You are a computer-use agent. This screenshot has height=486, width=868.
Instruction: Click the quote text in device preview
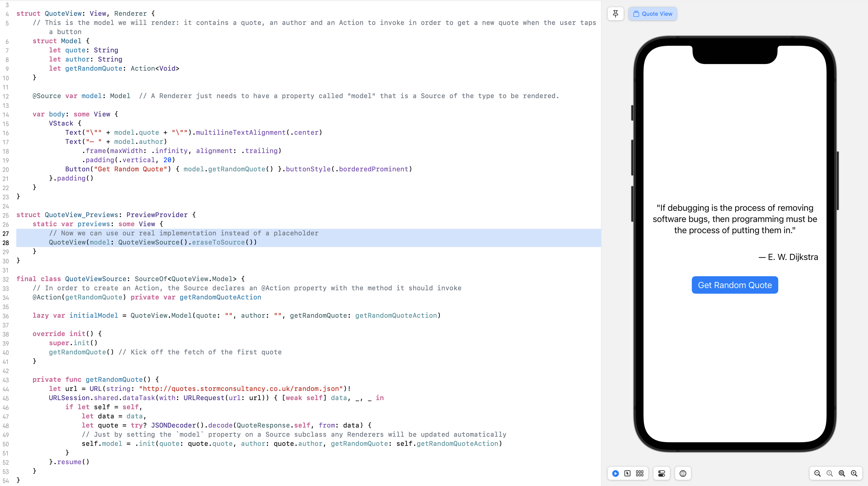(x=735, y=219)
